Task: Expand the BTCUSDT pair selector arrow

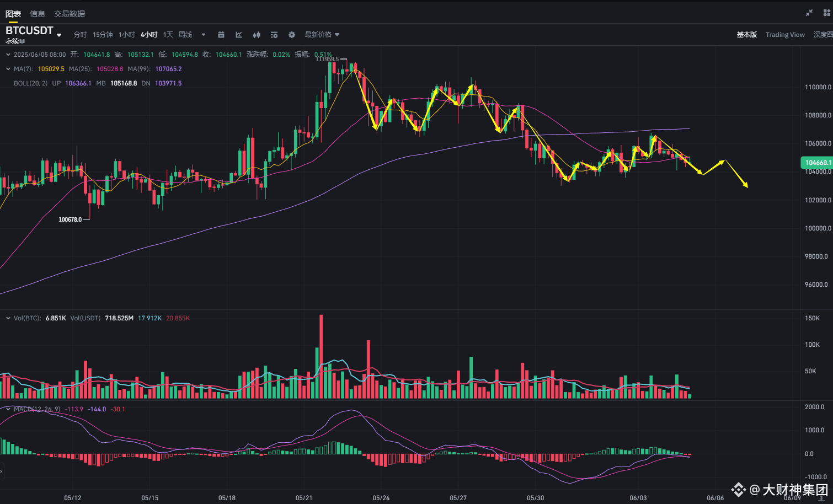Action: pyautogui.click(x=59, y=35)
